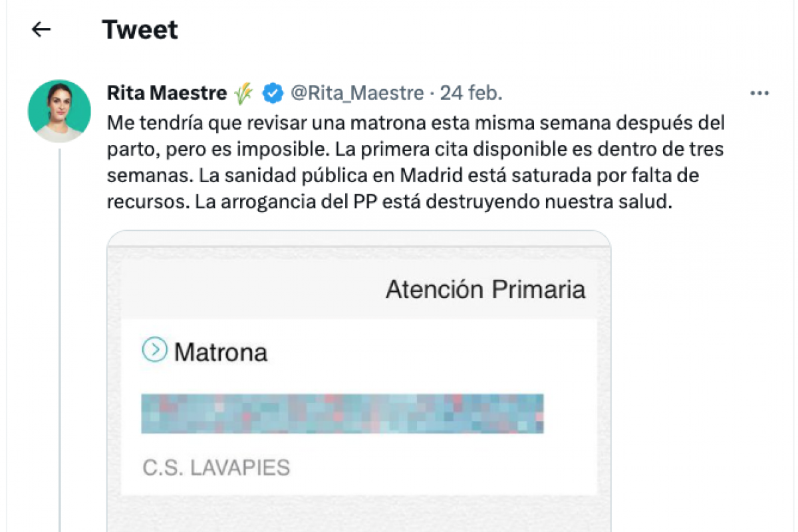Screen dimensions: 798x532
Task: Click the pixelated blurred name bar
Action: pos(342,414)
